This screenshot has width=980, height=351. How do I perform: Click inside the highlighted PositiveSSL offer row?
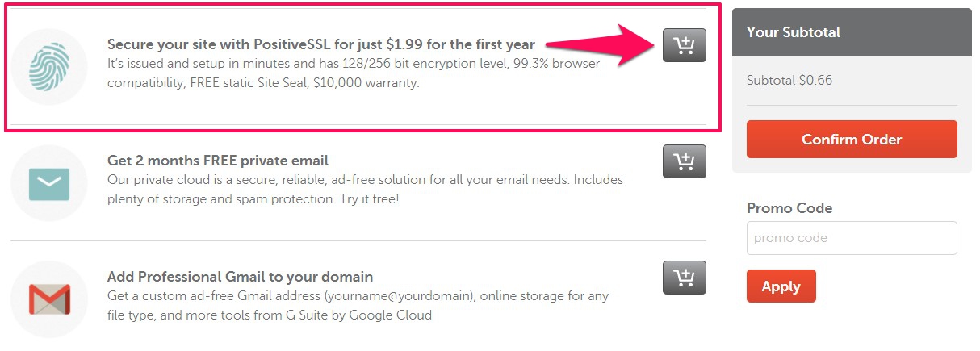pos(362,67)
